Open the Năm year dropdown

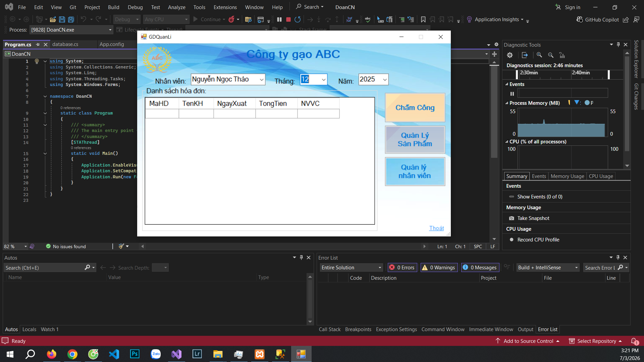(385, 80)
